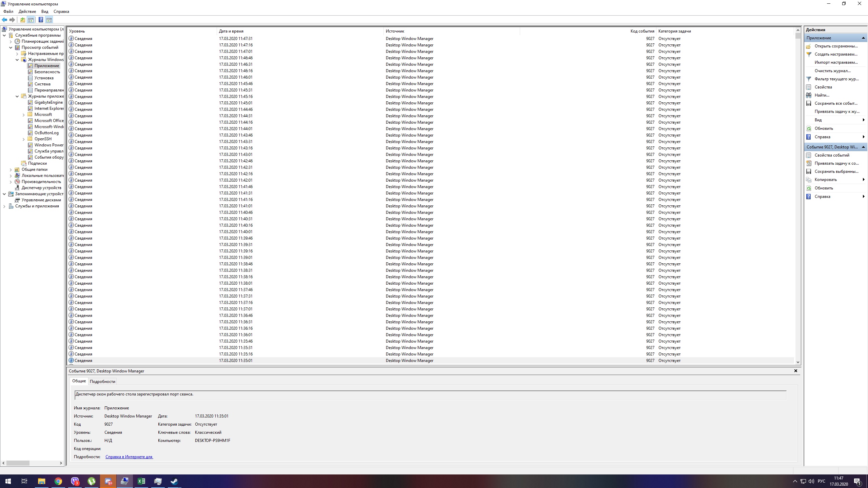Click the binoculars Найти icon
Image resolution: width=868 pixels, height=488 pixels.
[x=809, y=95]
